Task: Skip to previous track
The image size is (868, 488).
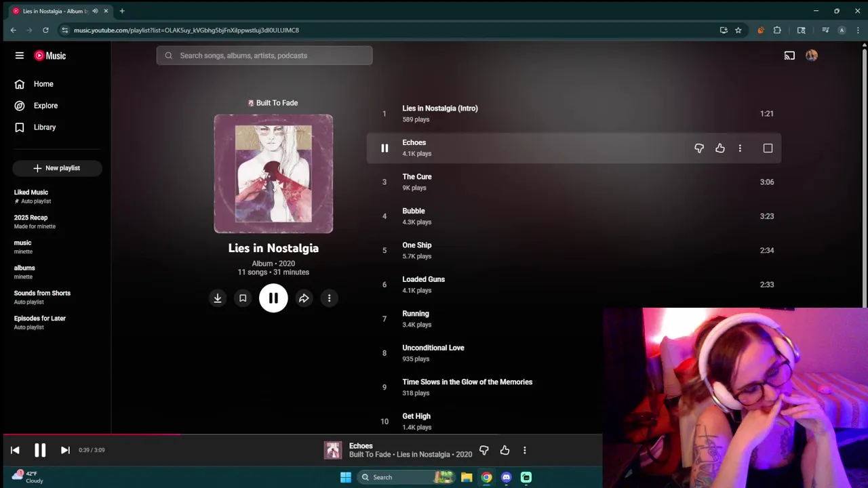Action: (x=15, y=450)
